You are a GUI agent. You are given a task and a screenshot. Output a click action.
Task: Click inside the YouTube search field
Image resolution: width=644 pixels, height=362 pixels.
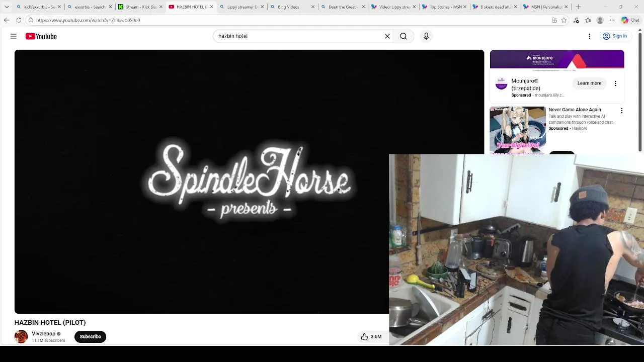(299, 36)
